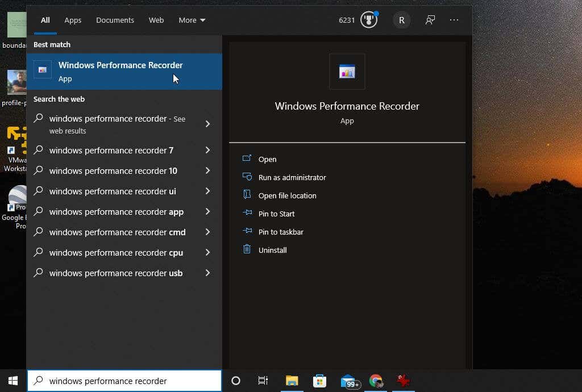The image size is (582, 392).
Task: Switch to the Documents search tab
Action: (x=115, y=20)
